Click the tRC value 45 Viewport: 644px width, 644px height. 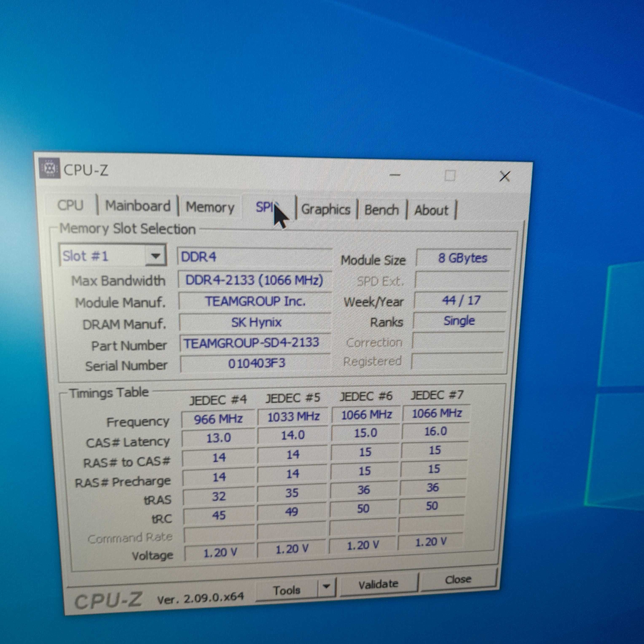[219, 516]
